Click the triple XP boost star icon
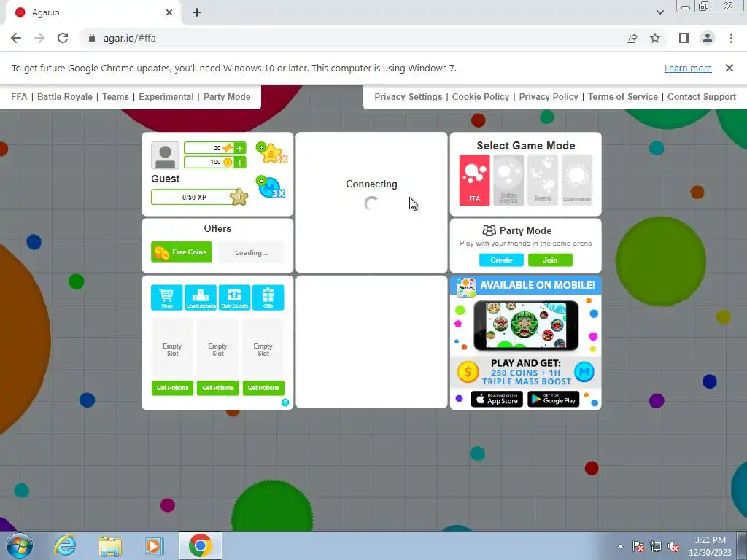 tap(271, 153)
